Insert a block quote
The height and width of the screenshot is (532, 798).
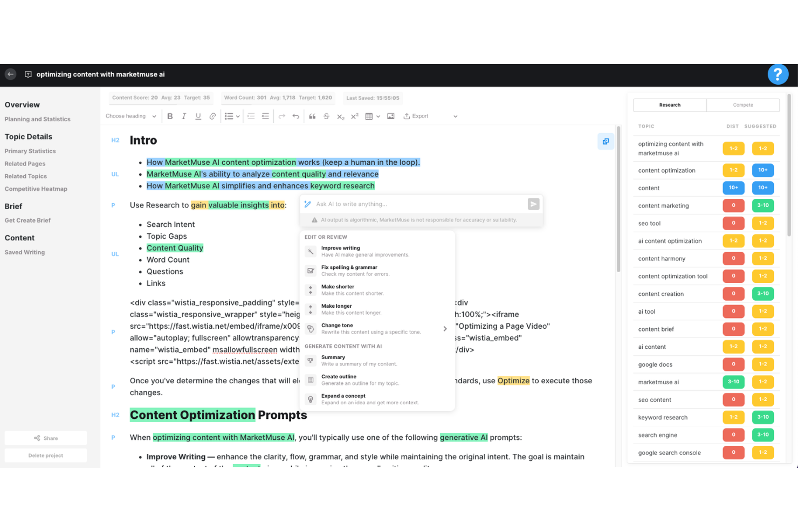312,116
